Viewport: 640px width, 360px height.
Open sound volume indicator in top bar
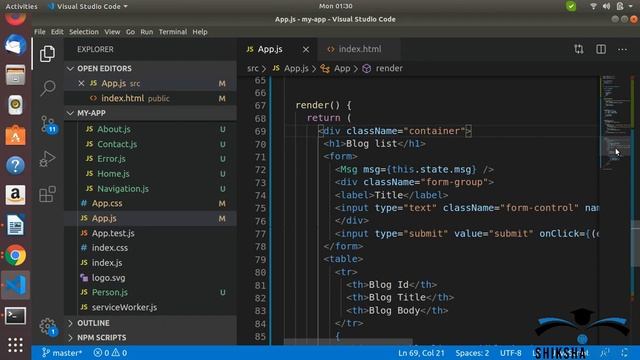click(607, 6)
